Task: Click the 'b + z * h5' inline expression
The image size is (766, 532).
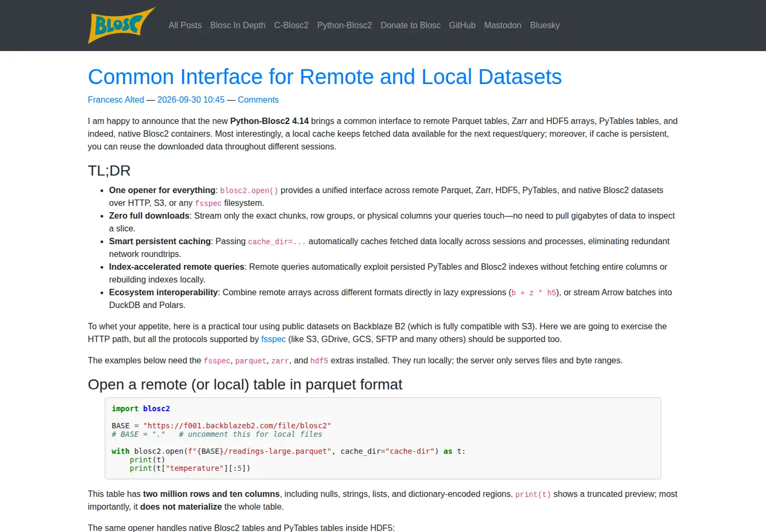Action: coord(534,293)
